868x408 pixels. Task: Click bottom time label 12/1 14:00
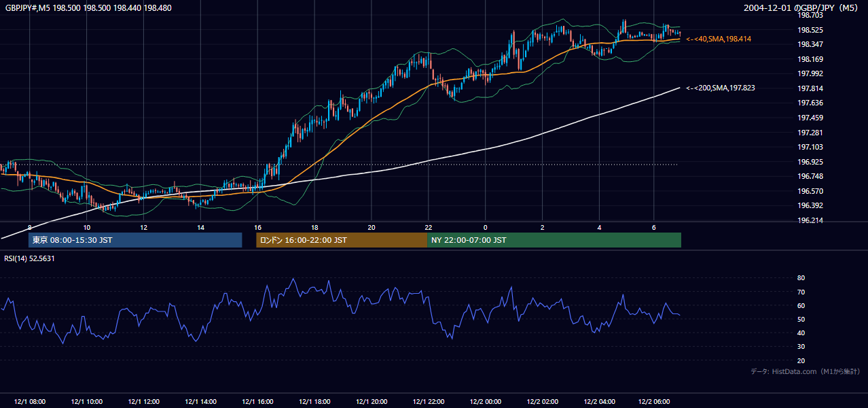tap(200, 402)
